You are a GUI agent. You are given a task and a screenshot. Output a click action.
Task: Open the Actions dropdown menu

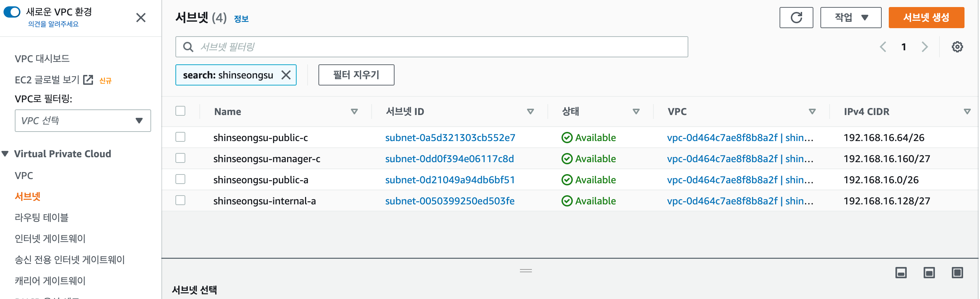click(x=850, y=18)
